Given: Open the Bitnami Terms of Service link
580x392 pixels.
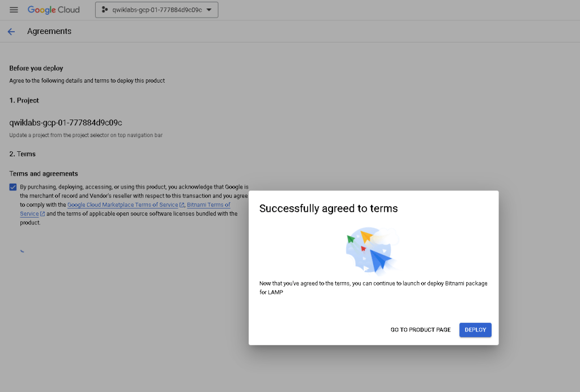Looking at the screenshot, I should click(208, 205).
